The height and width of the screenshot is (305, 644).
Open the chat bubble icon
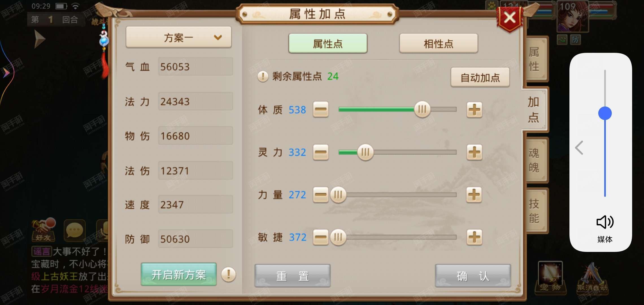(75, 230)
